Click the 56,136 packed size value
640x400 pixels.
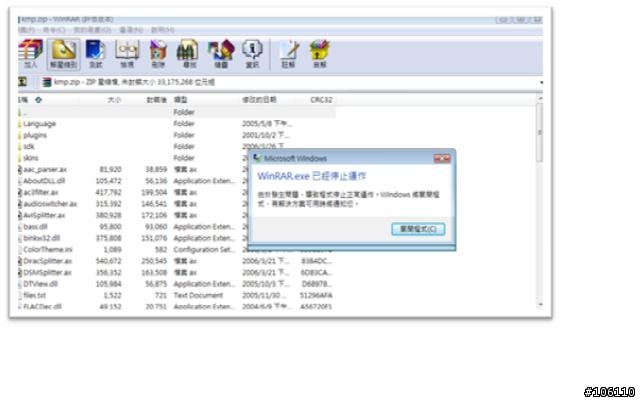coord(156,181)
